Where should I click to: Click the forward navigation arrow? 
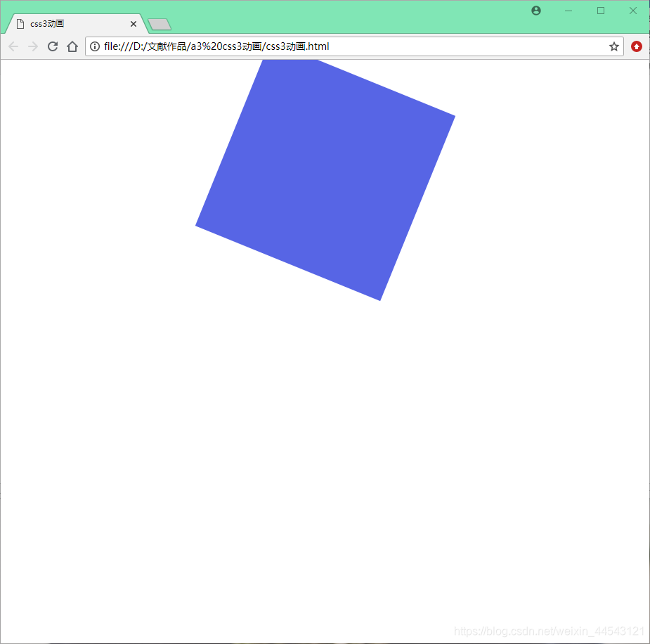coord(33,46)
